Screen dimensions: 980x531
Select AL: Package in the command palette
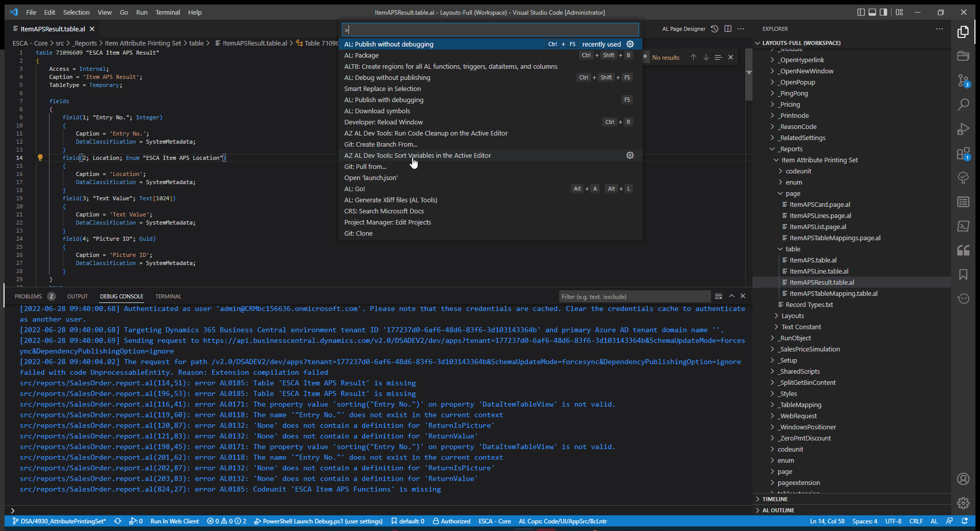pos(361,55)
